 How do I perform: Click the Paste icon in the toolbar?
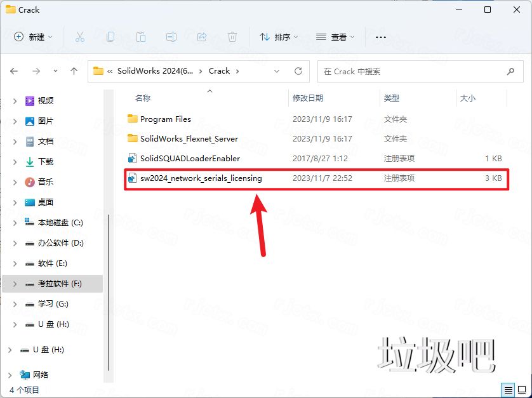[x=141, y=37]
